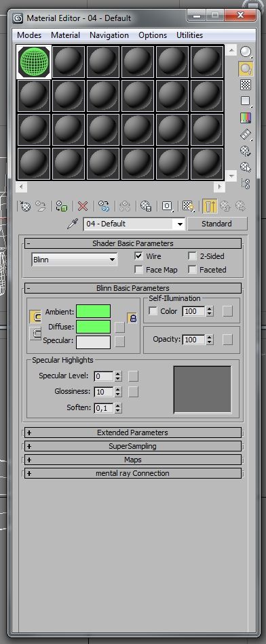
Task: Click the Opacity value field
Action: click(x=193, y=340)
